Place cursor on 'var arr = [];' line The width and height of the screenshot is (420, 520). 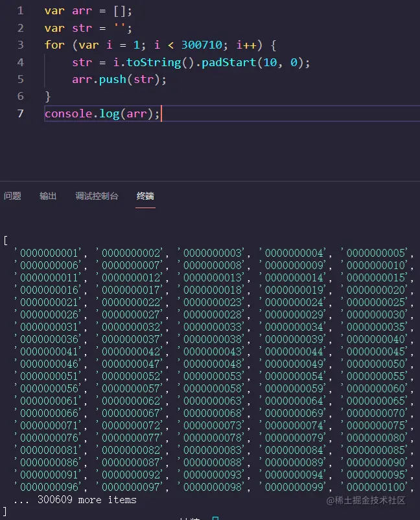click(88, 11)
